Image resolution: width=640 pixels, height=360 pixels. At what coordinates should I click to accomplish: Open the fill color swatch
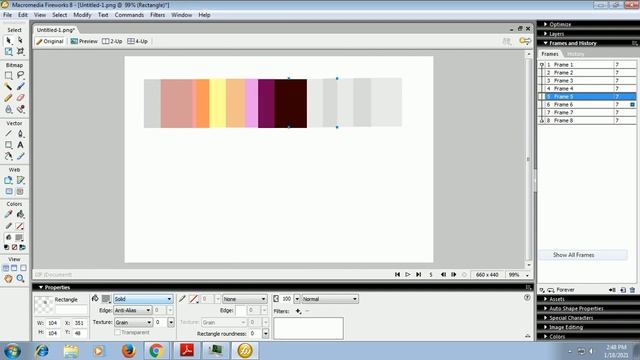pyautogui.click(x=106, y=299)
